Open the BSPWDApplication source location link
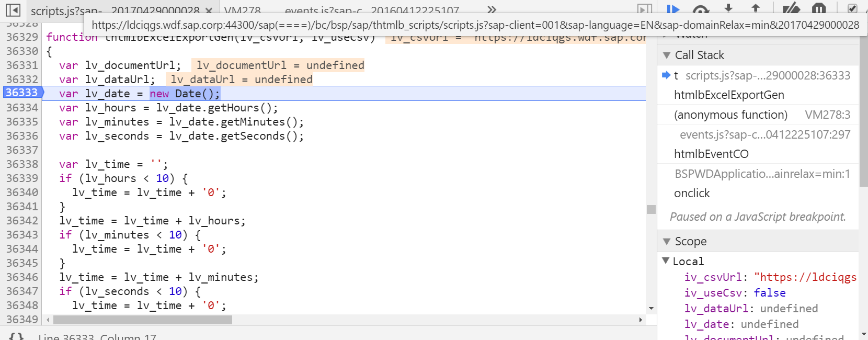868x340 pixels. coord(762,174)
